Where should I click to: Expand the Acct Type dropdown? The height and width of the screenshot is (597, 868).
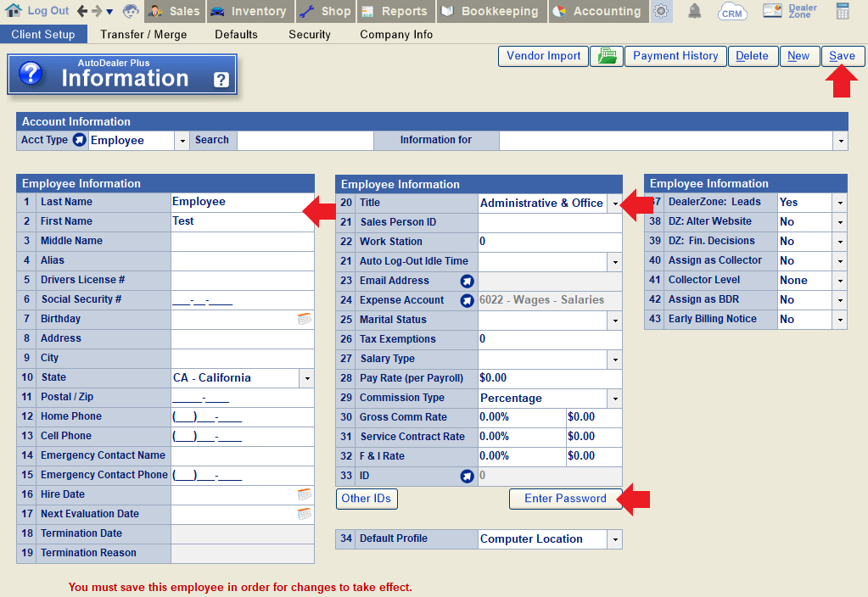[182, 141]
